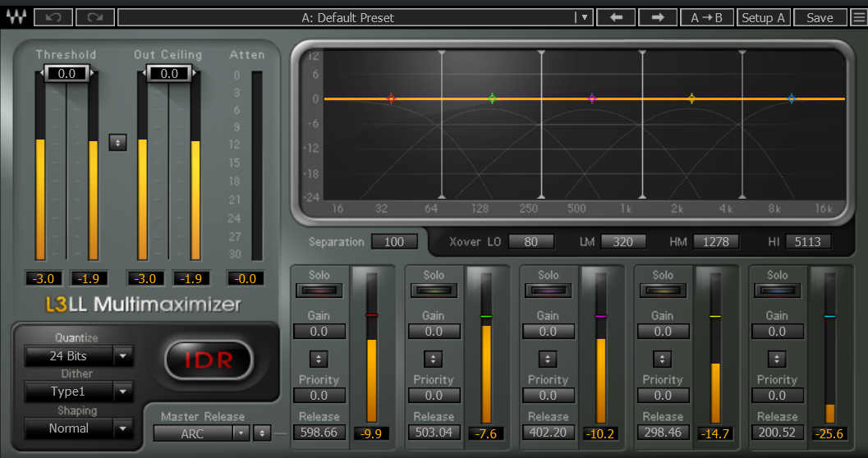This screenshot has height=458, width=868.
Task: Click the stepper below Gain in green band
Action: pyautogui.click(x=433, y=359)
